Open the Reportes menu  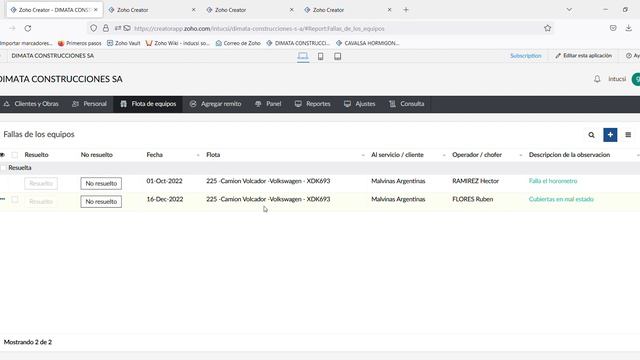click(313, 104)
